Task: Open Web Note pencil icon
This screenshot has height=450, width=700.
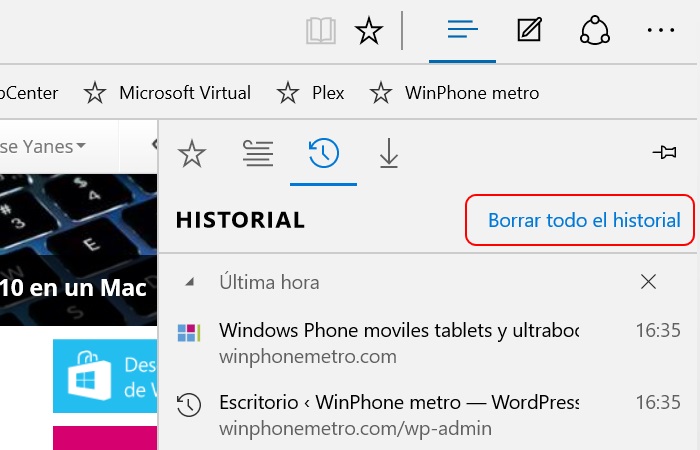Action: (529, 29)
